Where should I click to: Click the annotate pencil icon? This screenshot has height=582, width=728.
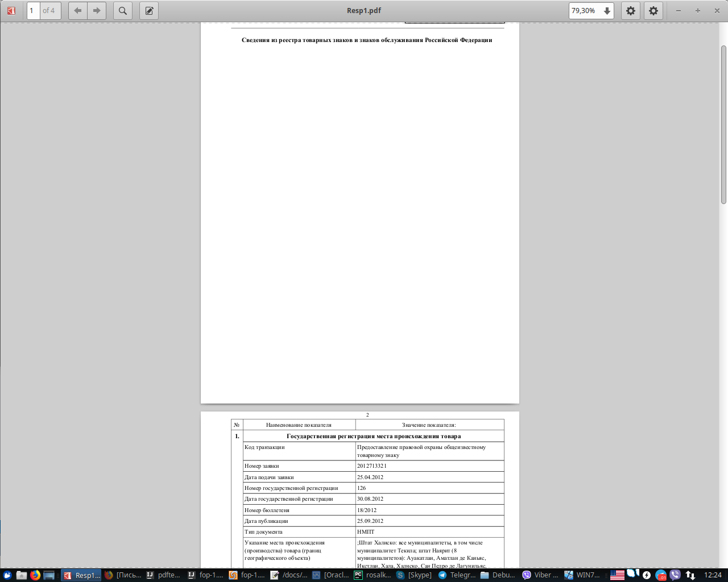pyautogui.click(x=149, y=11)
